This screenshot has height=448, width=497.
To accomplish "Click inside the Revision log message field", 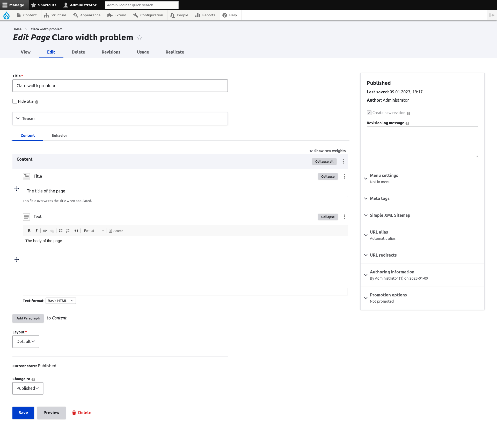I will [422, 141].
